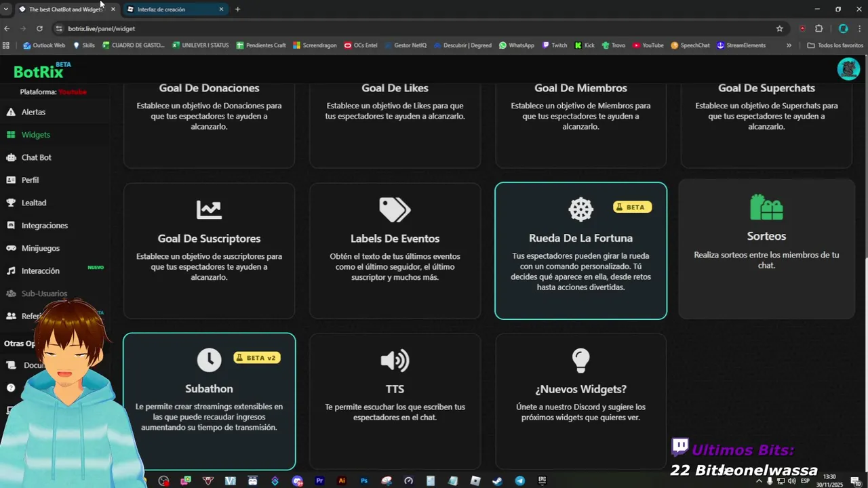868x488 pixels.
Task: Reload the page
Action: [x=39, y=28]
